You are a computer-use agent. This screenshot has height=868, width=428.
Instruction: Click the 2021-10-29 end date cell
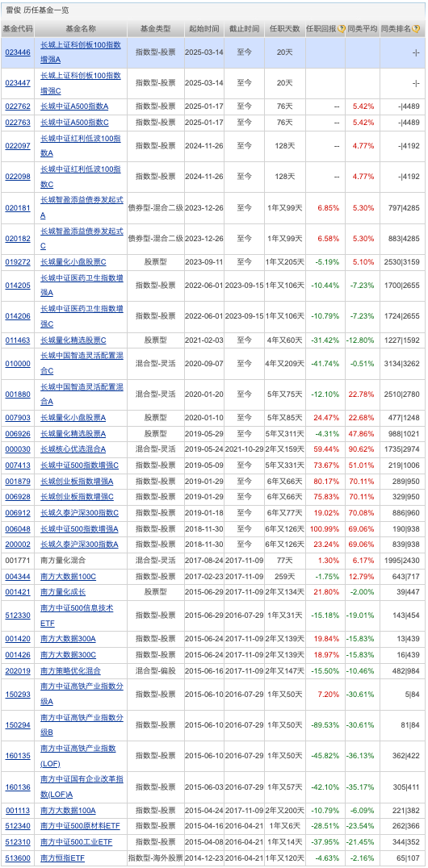coord(245,449)
